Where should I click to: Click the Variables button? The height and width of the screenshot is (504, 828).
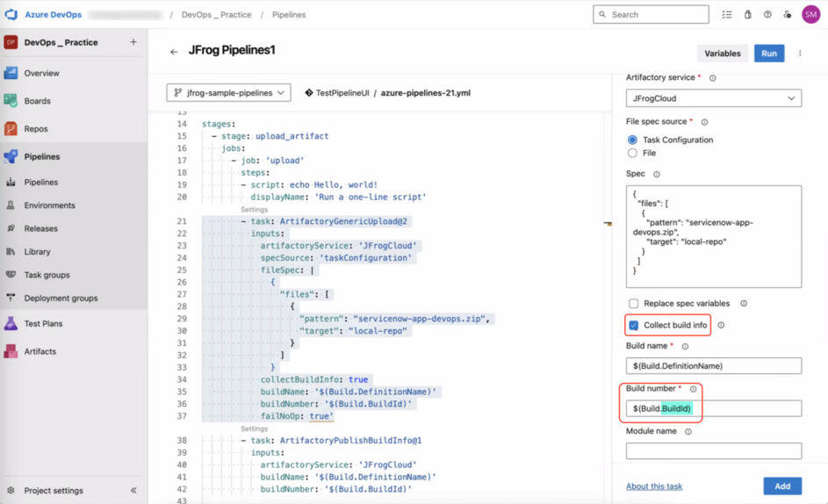click(x=723, y=54)
